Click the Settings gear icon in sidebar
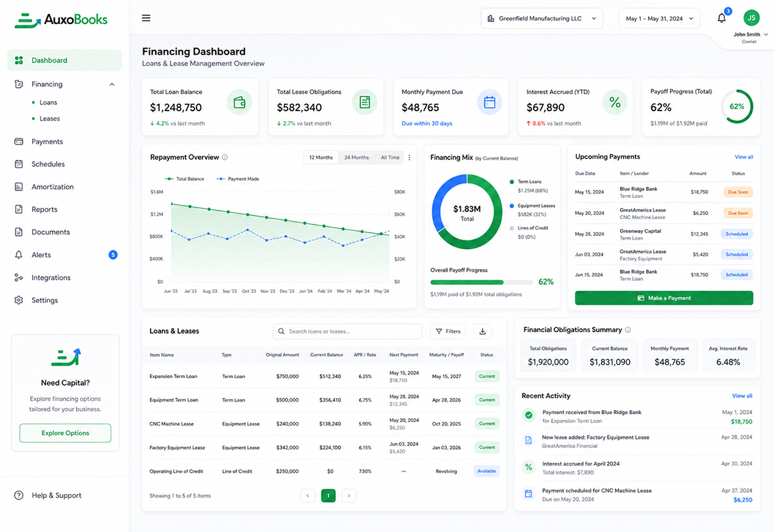Screen dimensions: 774x532 19,300
